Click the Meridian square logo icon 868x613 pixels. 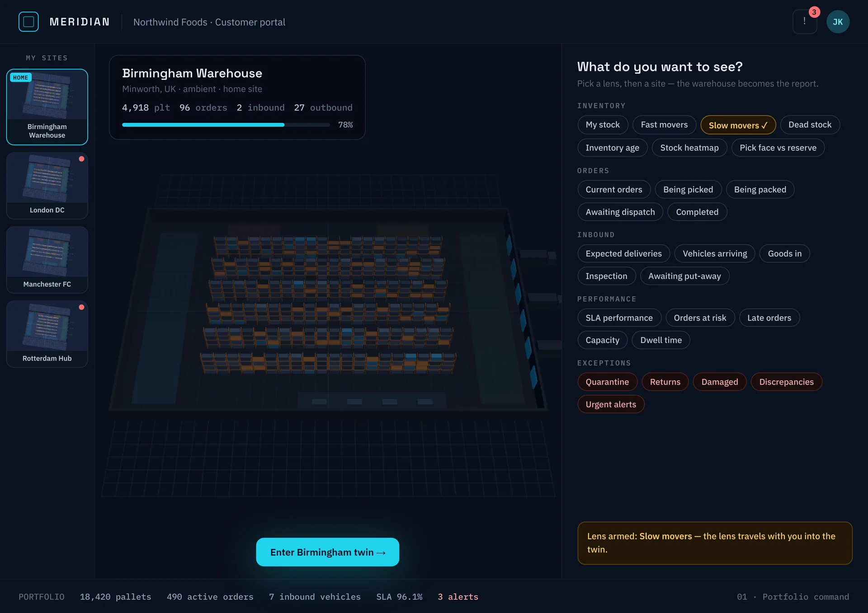28,22
